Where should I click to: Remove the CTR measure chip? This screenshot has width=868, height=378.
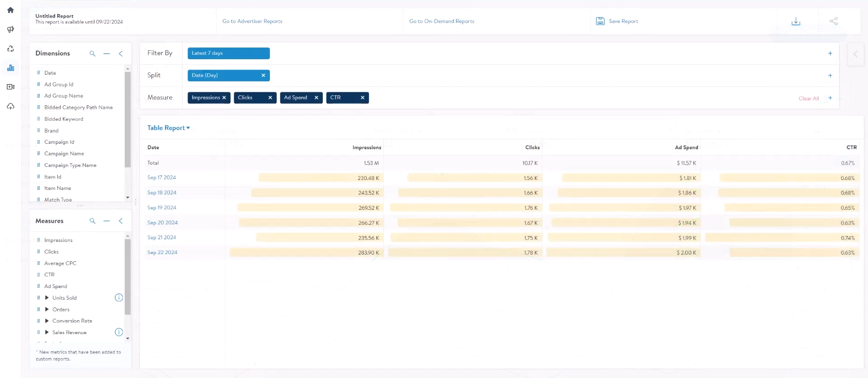(363, 98)
